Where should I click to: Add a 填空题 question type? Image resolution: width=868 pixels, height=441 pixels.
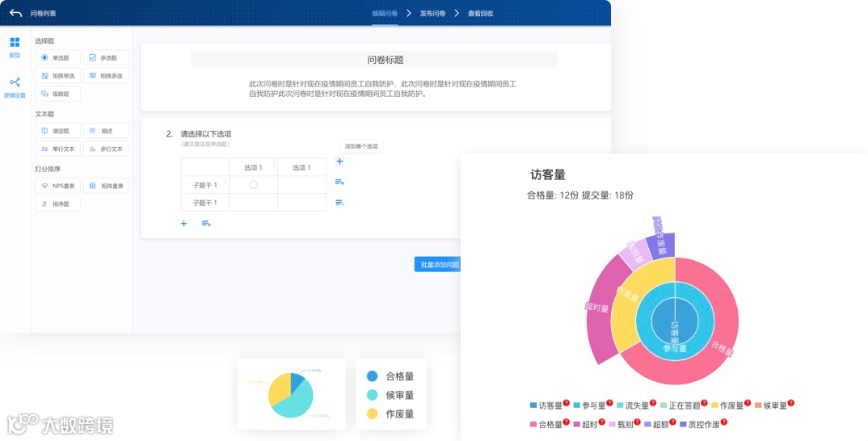[x=57, y=131]
